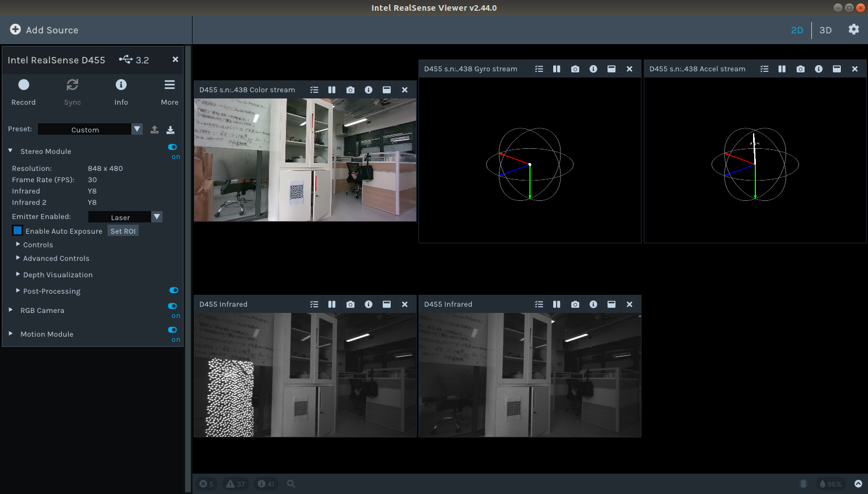Pause the first D455 Infrared stream
The width and height of the screenshot is (868, 494).
[x=332, y=304]
